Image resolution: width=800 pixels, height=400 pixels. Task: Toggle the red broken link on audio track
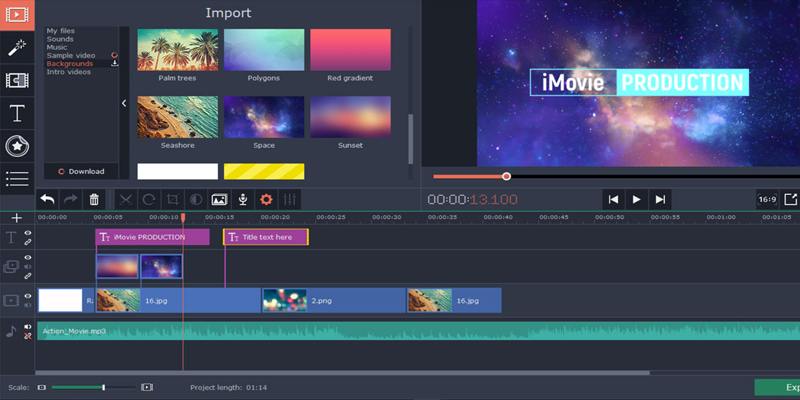click(x=28, y=336)
